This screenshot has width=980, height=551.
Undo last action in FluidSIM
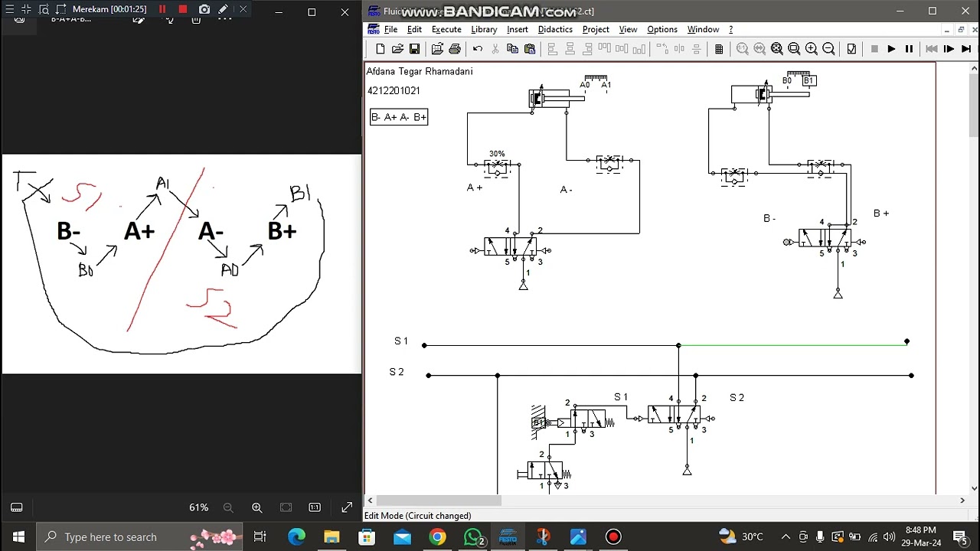(x=478, y=49)
